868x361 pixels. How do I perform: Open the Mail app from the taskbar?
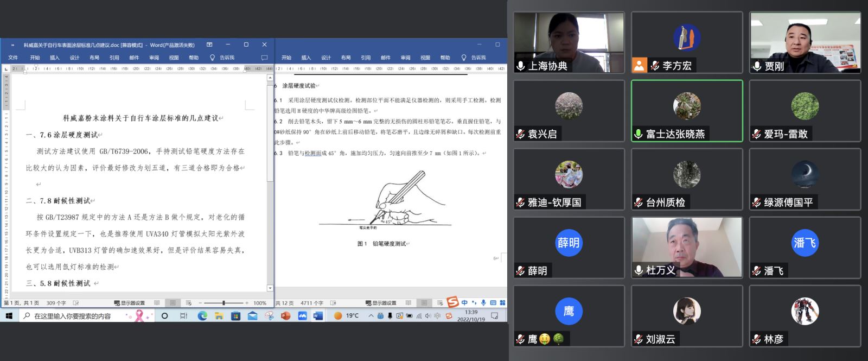[252, 316]
